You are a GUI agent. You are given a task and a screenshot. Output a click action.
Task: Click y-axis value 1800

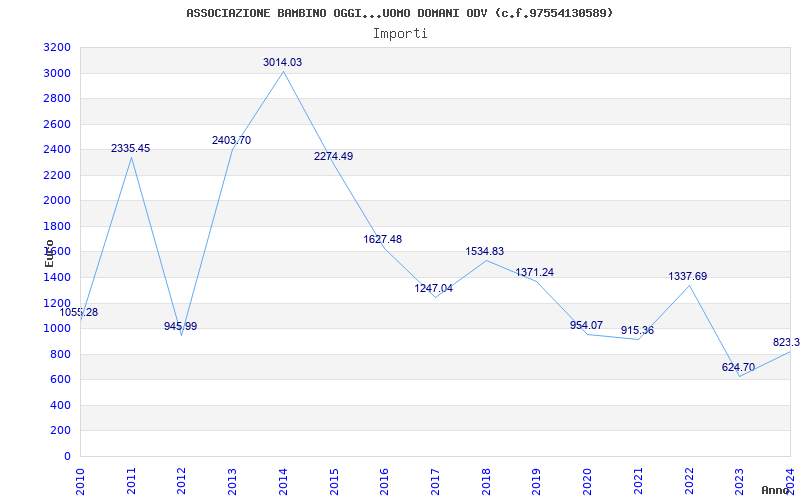point(57,226)
